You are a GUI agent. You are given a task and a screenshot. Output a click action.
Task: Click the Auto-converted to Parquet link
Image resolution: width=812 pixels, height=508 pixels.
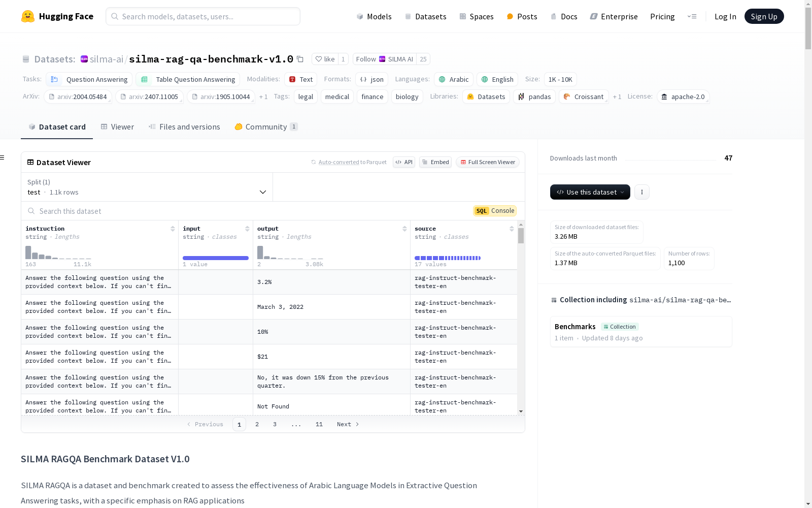(339, 162)
